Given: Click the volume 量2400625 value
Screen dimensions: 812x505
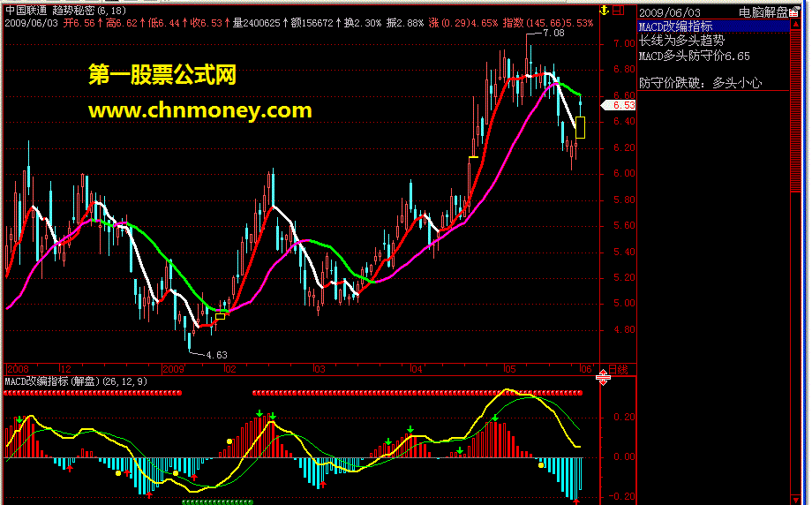Looking at the screenshot, I should click(257, 23).
